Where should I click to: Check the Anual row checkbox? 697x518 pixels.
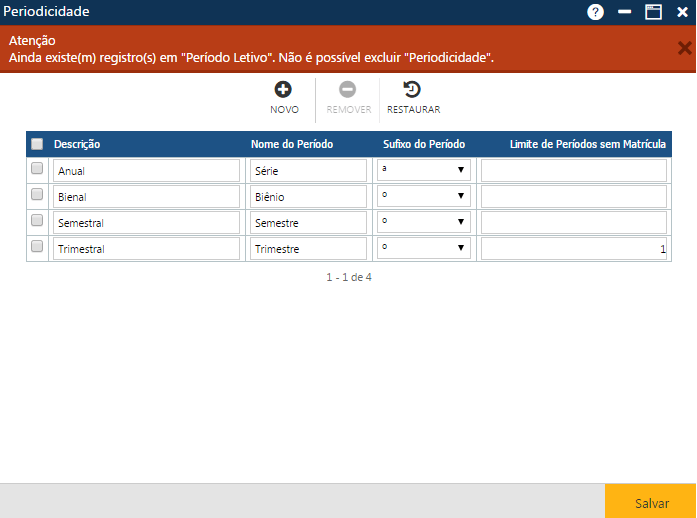click(x=37, y=169)
